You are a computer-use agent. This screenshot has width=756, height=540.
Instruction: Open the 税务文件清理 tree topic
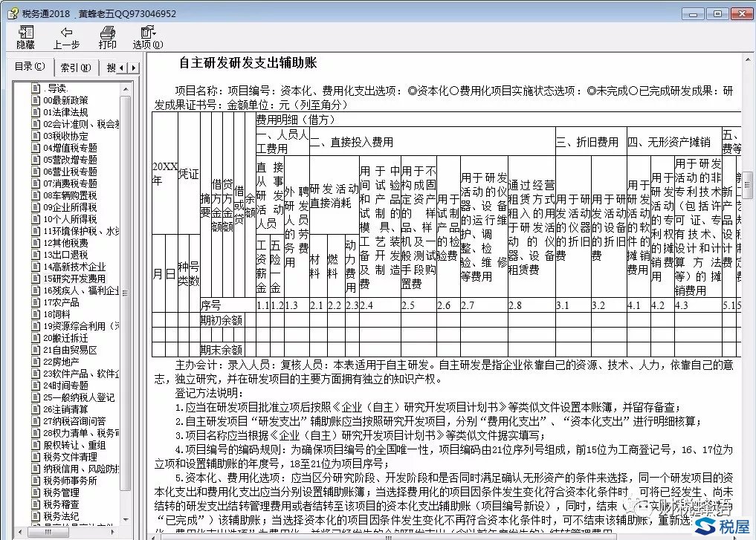pos(70,457)
